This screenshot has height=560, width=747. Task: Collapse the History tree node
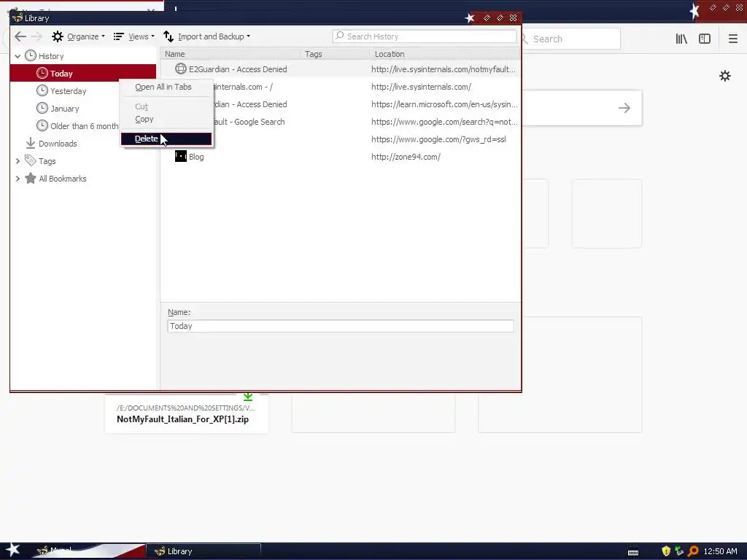point(18,56)
